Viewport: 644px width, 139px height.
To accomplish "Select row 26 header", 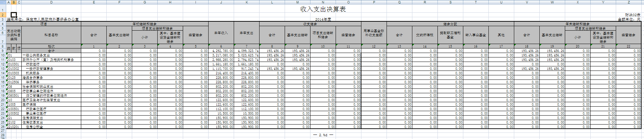I will (x=3, y=127).
